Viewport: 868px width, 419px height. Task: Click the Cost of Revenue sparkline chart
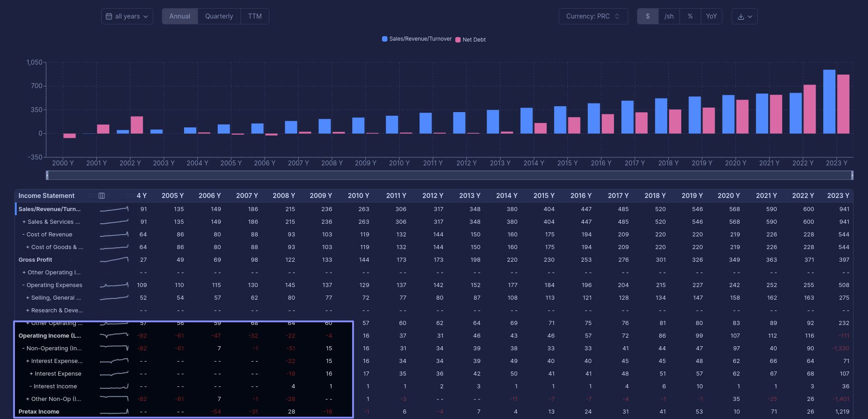[x=114, y=235]
